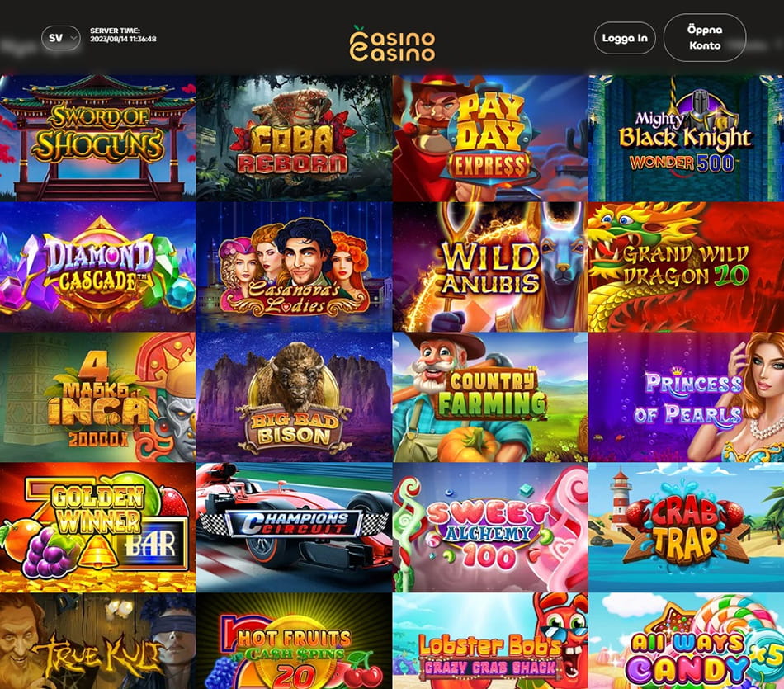Play the Diamond Cascade game
784x689 pixels.
coord(97,267)
